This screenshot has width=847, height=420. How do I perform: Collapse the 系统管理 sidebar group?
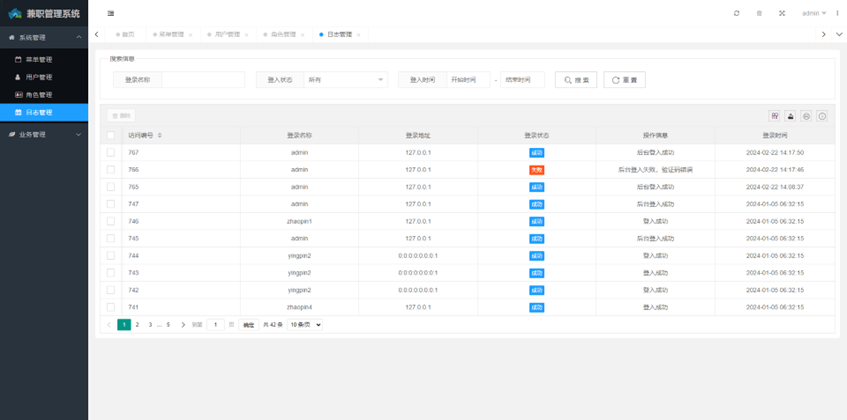(44, 37)
